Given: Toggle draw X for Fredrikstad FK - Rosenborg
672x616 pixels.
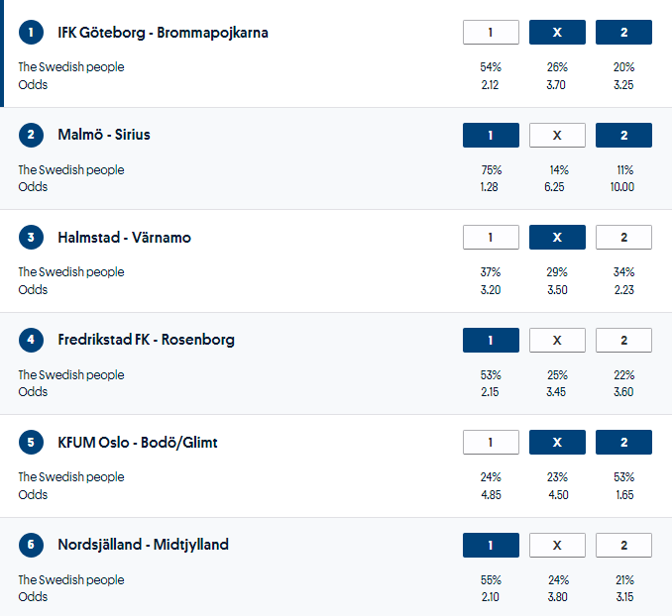Looking at the screenshot, I should click(x=557, y=340).
